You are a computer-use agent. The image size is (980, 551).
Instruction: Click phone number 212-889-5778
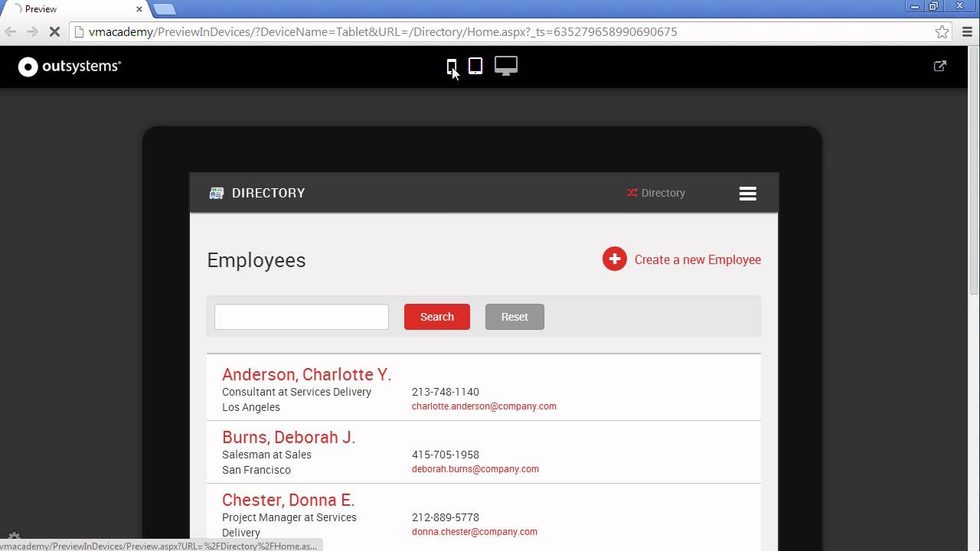click(446, 517)
